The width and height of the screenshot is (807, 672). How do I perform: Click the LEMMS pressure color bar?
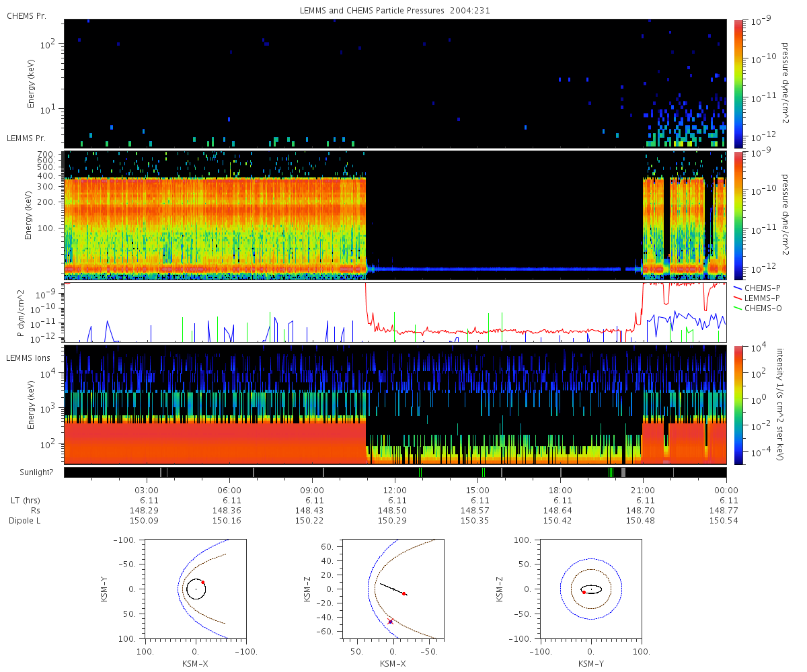pyautogui.click(x=738, y=215)
